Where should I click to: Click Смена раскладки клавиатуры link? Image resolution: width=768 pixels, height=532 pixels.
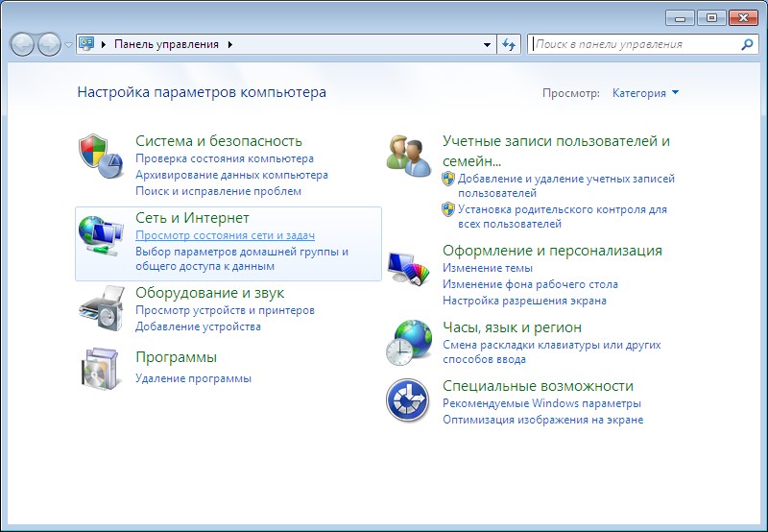[x=551, y=351]
